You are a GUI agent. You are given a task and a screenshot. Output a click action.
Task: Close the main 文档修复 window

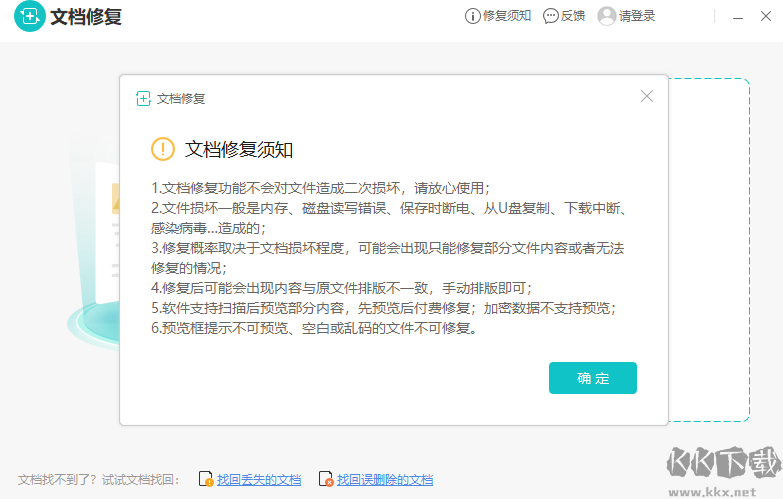click(x=764, y=17)
